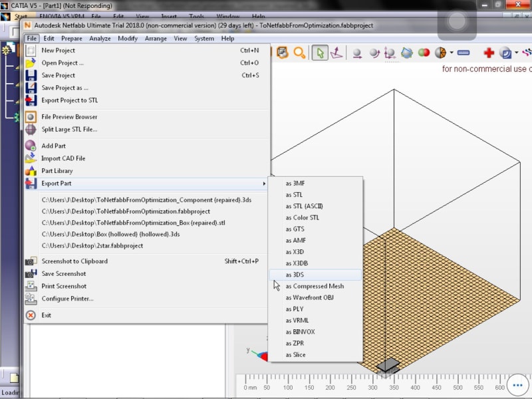This screenshot has height=399, width=532.
Task: Choose as X3D export format
Action: tap(315, 252)
